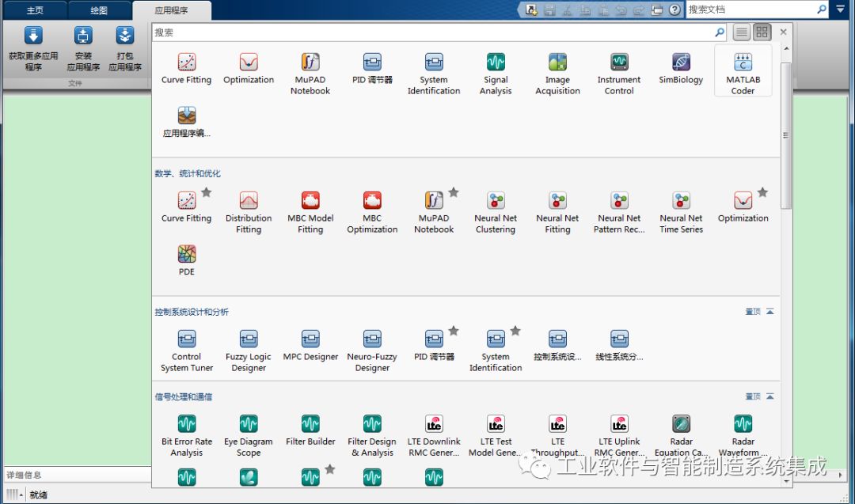Viewport: 855px width, 504px height.
Task: Open the Filter Builder app
Action: pyautogui.click(x=310, y=430)
